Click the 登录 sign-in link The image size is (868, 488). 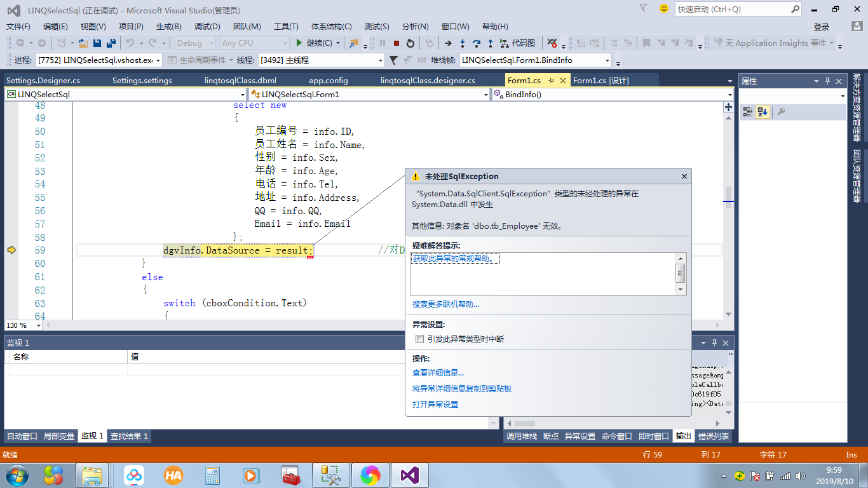[822, 27]
